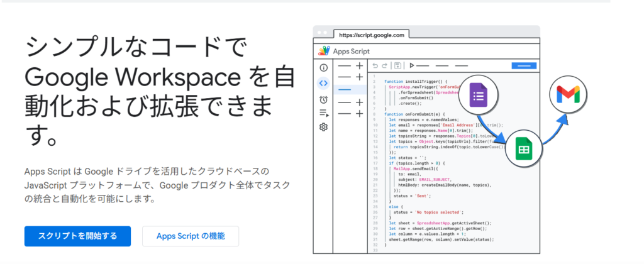Select the Overview info icon in sidebar
Image resolution: width=644 pixels, height=264 pixels.
[x=323, y=67]
